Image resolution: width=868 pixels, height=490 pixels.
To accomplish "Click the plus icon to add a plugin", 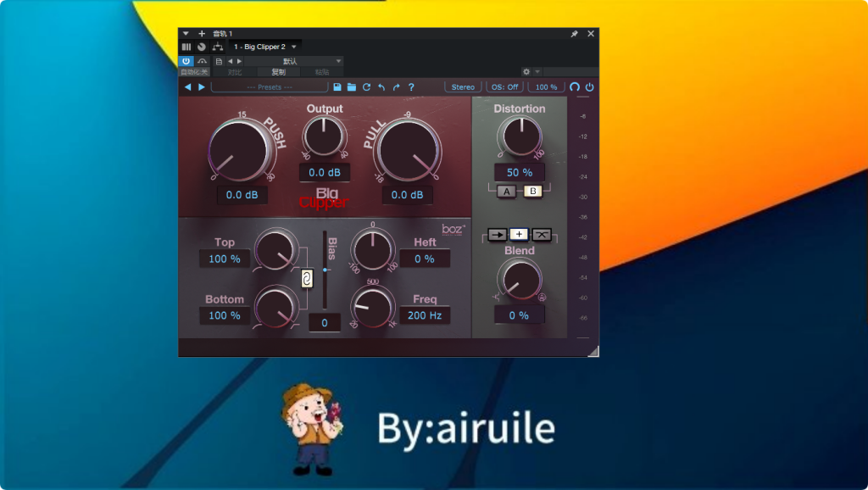I will click(x=202, y=34).
